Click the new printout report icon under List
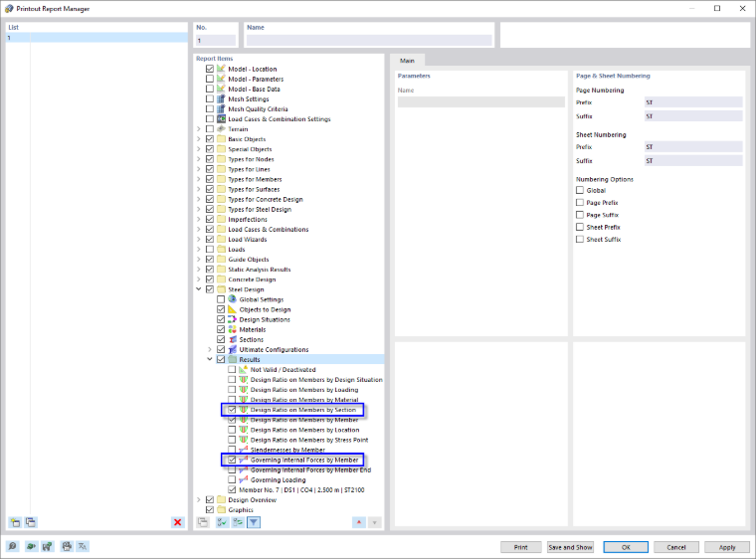 (x=16, y=522)
